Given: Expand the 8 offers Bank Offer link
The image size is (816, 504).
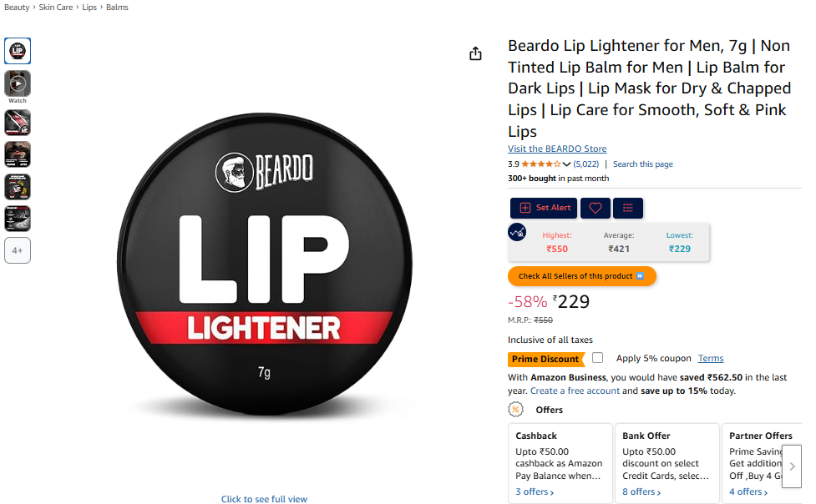Looking at the screenshot, I should (x=641, y=491).
